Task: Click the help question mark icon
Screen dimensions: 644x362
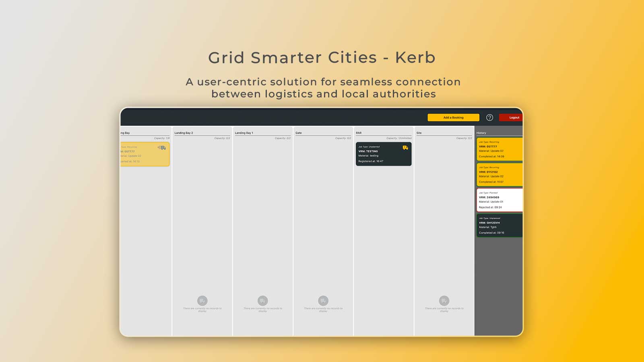Action: coord(489,117)
